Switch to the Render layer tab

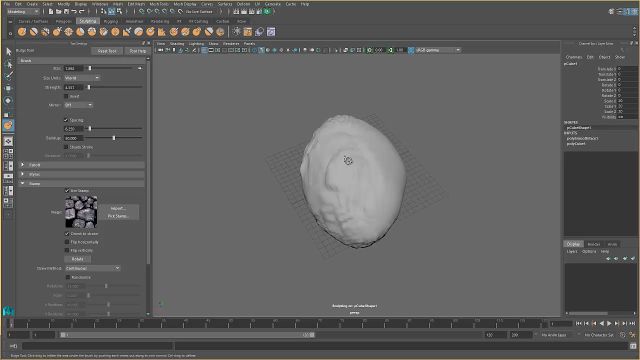coord(593,244)
